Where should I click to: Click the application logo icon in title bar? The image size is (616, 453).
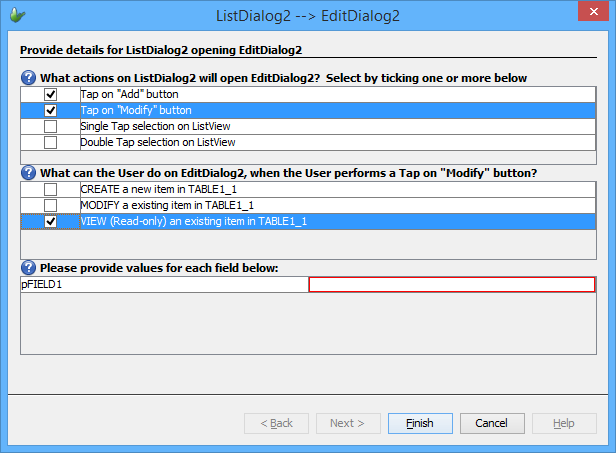(x=17, y=15)
